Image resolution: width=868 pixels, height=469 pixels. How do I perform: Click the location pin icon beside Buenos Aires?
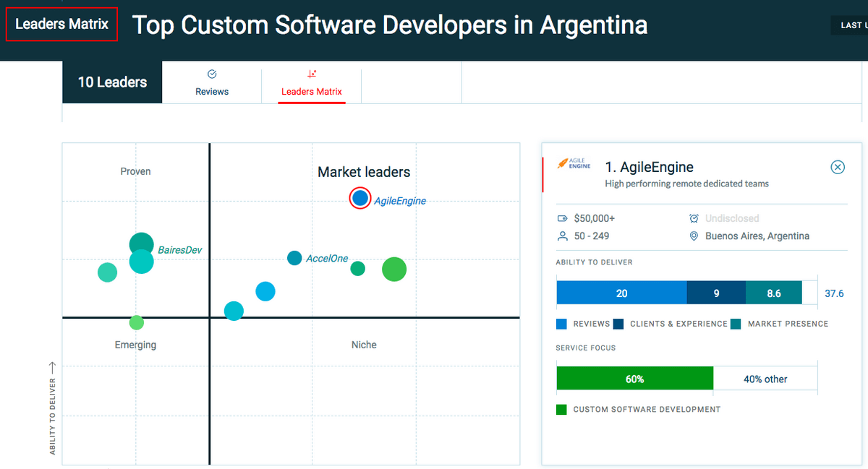[694, 236]
